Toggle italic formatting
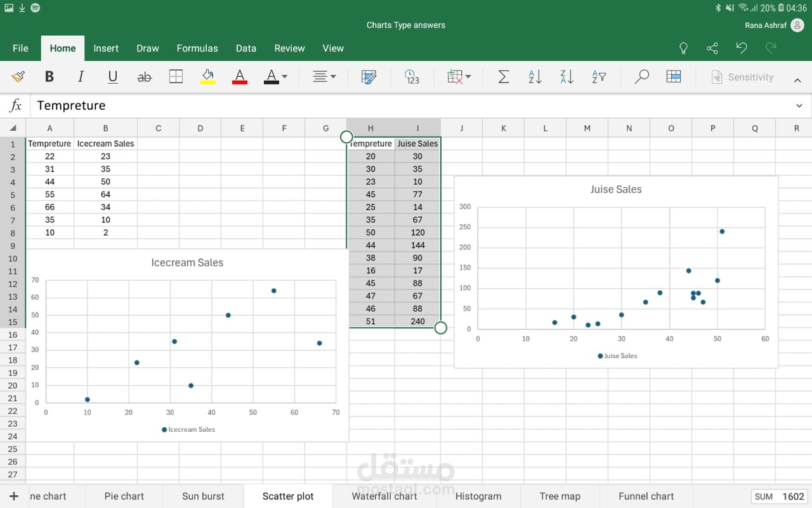This screenshot has height=508, width=812. pyautogui.click(x=81, y=77)
